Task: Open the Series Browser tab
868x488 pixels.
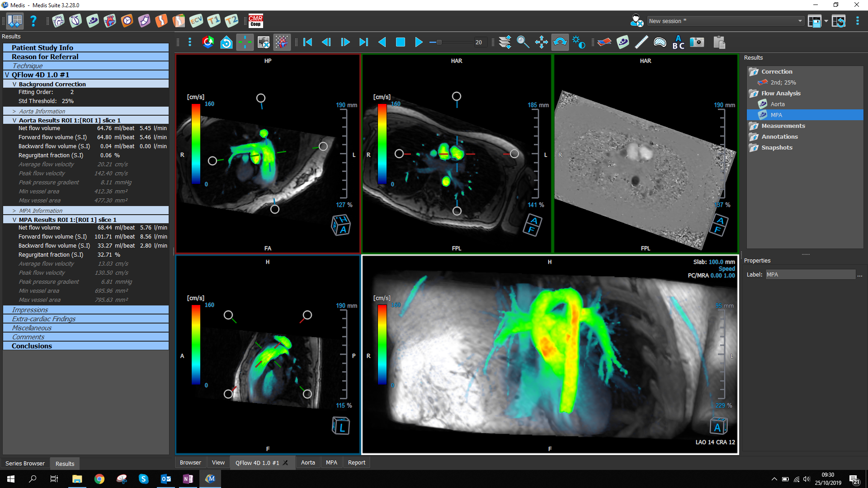Action: click(x=25, y=463)
